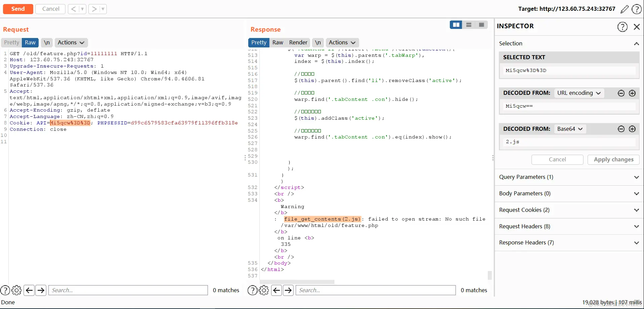Send the request
Image resolution: width=644 pixels, height=309 pixels.
pos(18,9)
